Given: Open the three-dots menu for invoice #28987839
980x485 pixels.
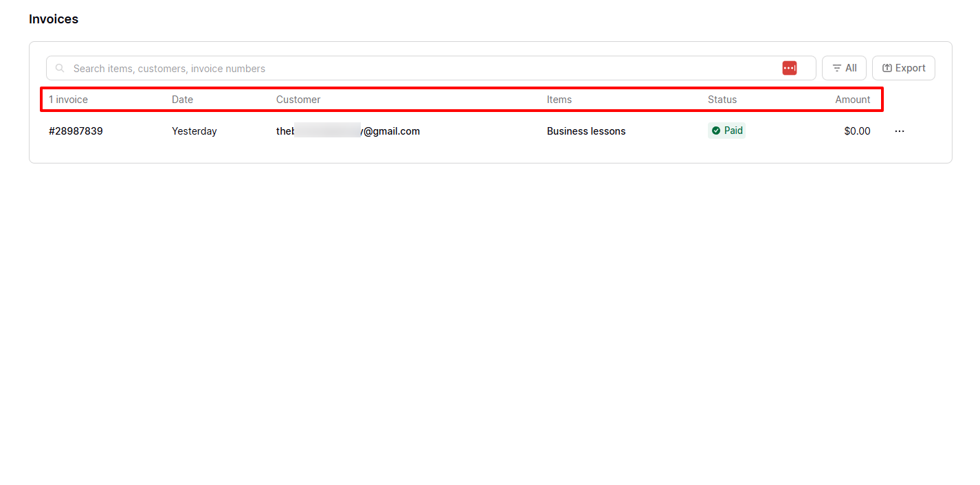Looking at the screenshot, I should click(x=900, y=131).
